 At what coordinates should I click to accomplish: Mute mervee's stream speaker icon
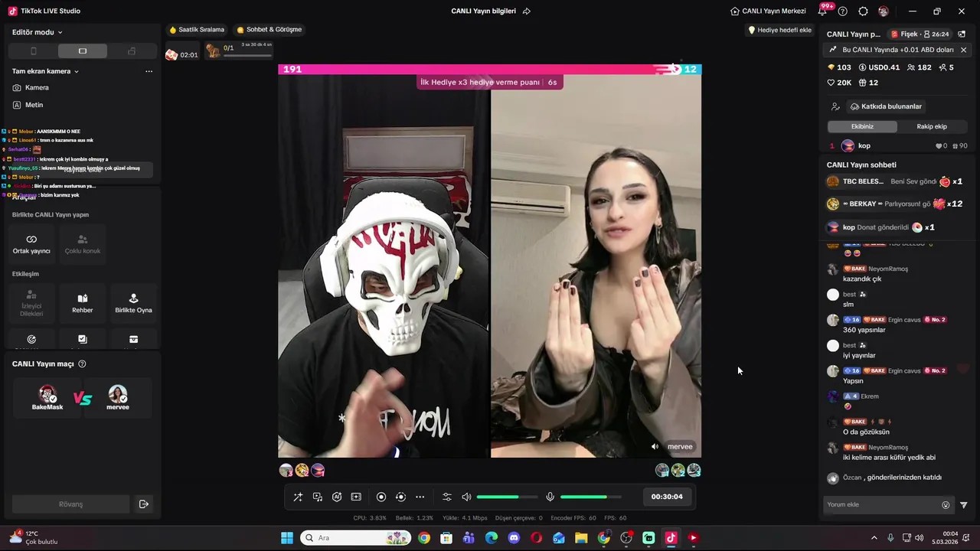655,447
